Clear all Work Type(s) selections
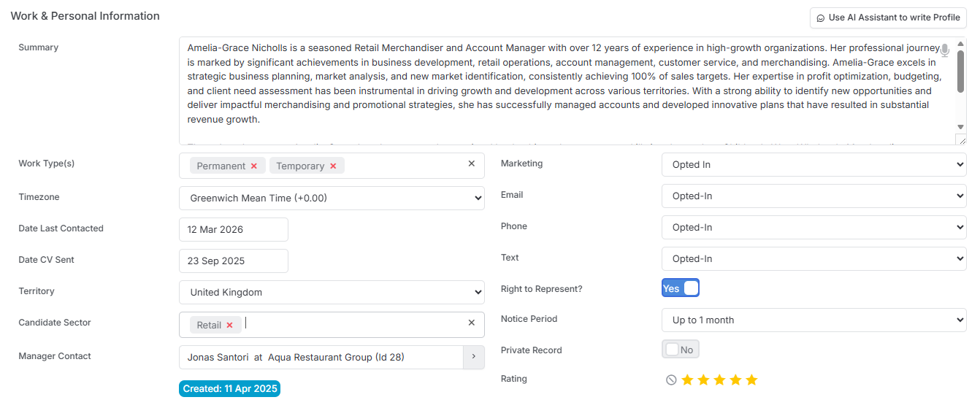 pyautogui.click(x=472, y=163)
